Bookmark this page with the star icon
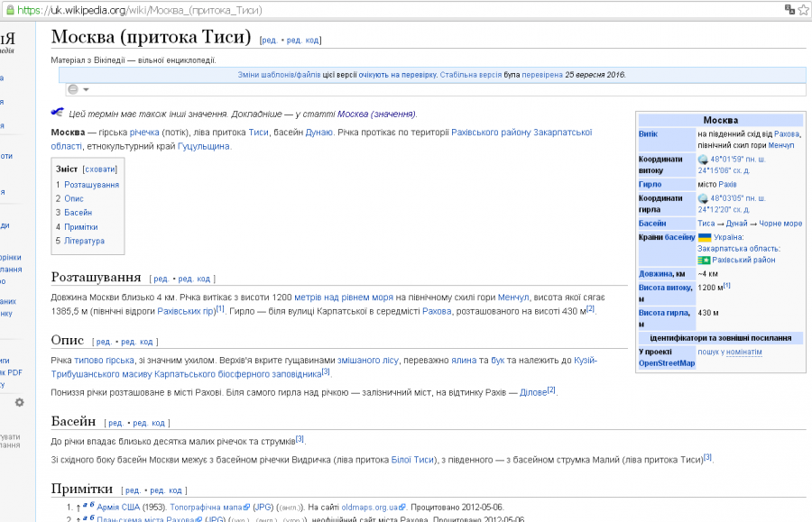The image size is (812, 522). (804, 9)
